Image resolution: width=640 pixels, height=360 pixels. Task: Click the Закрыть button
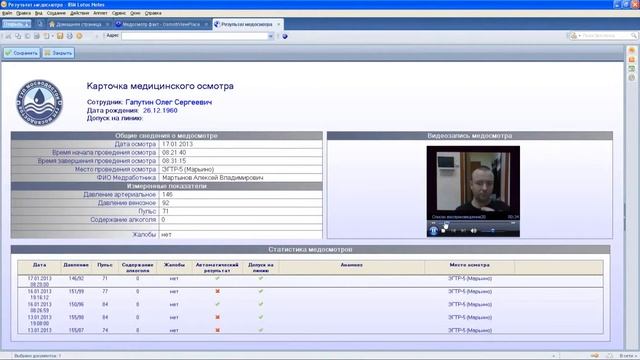point(58,53)
